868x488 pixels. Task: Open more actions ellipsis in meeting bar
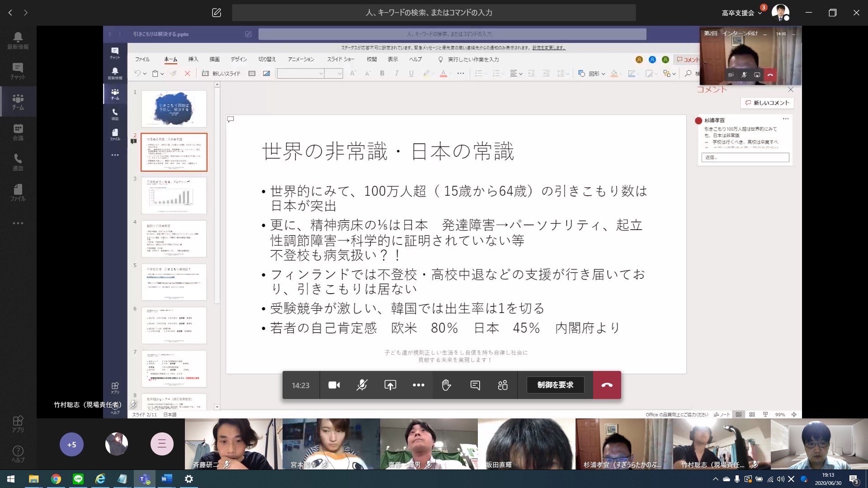418,385
